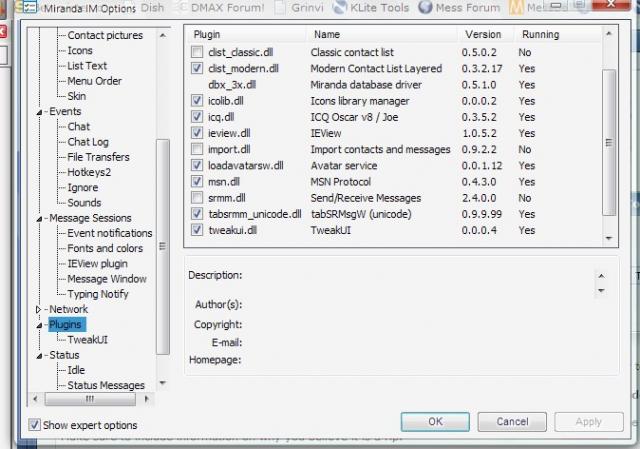This screenshot has width=640, height=449.
Task: Open List Text options
Action: [87, 66]
